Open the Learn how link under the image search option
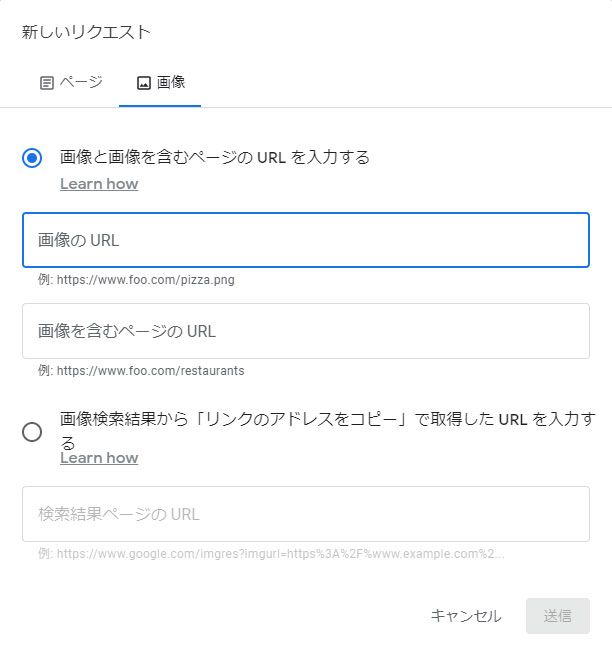The height and width of the screenshot is (649, 612). [99, 458]
